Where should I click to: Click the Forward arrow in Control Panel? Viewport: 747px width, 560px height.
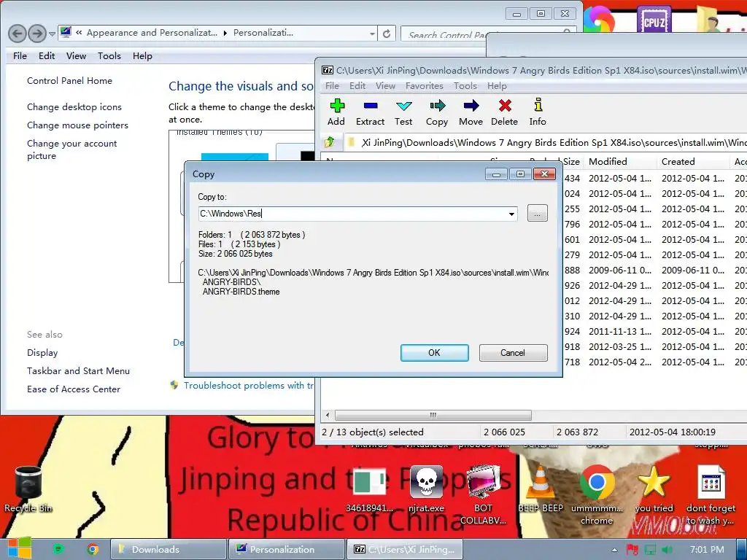[37, 34]
